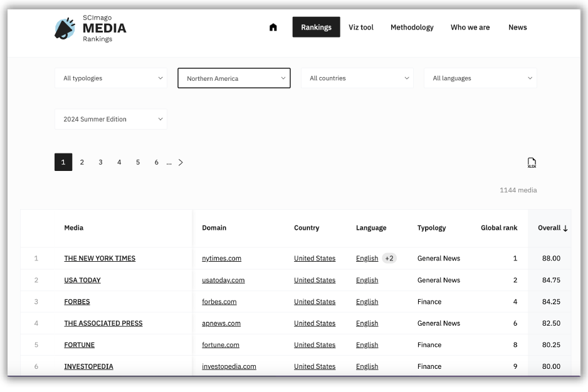Click the Media column header

click(x=73, y=228)
